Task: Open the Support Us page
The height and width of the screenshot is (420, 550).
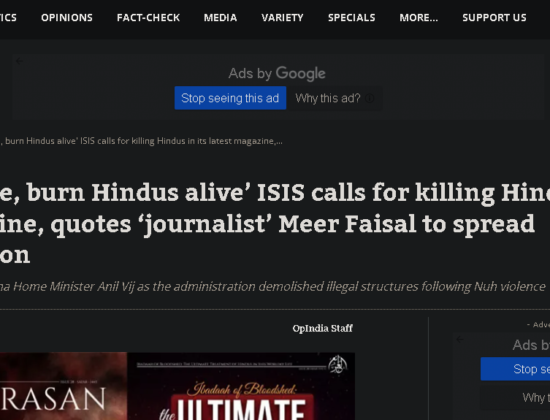Action: click(x=494, y=18)
